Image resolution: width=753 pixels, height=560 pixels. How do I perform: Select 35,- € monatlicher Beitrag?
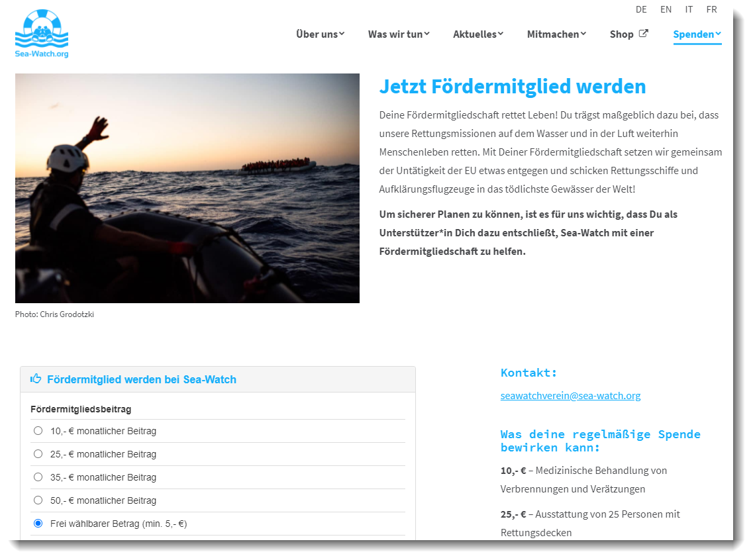click(38, 477)
